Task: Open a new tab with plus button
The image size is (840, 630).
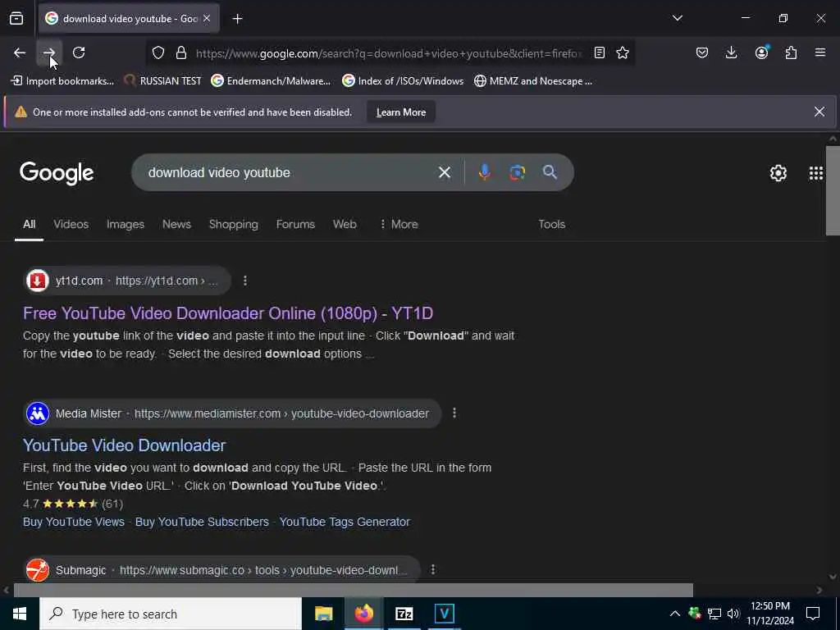Action: (238, 19)
